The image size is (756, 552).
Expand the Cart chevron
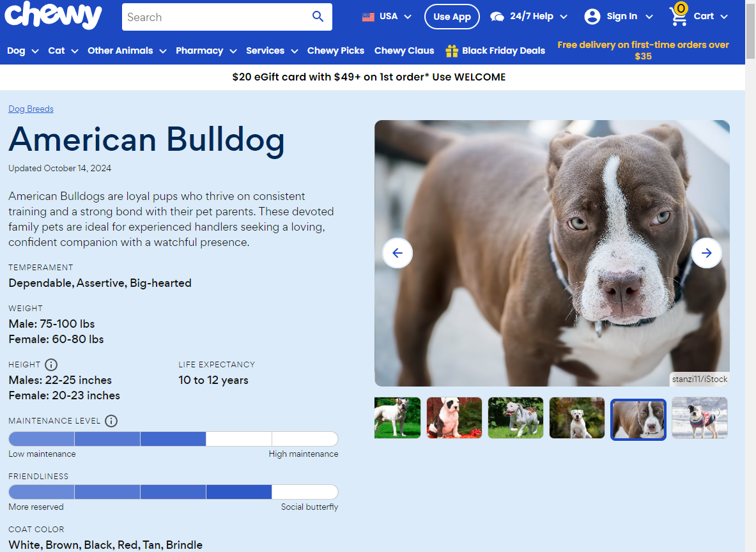724,17
